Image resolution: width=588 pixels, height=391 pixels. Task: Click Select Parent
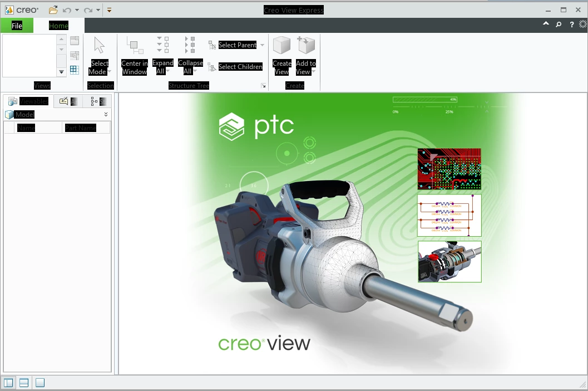(233, 45)
